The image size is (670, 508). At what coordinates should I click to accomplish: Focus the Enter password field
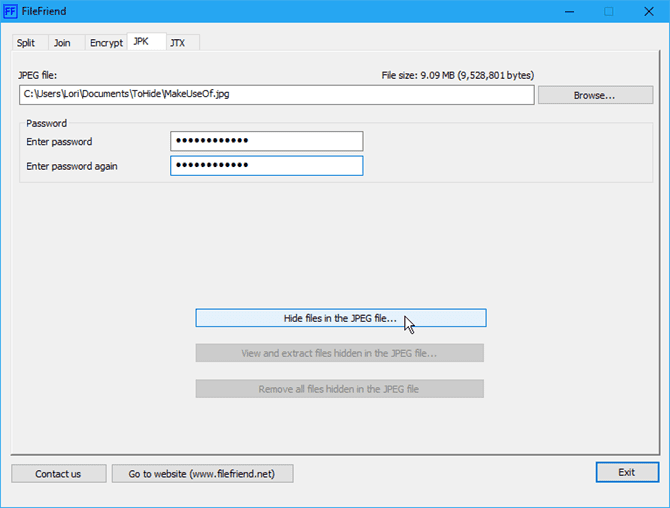266,141
